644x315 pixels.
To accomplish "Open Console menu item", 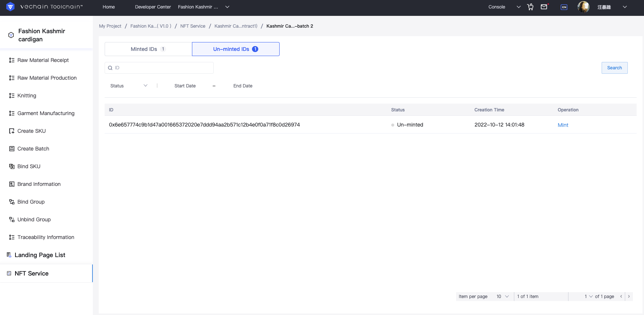I will pos(497,7).
